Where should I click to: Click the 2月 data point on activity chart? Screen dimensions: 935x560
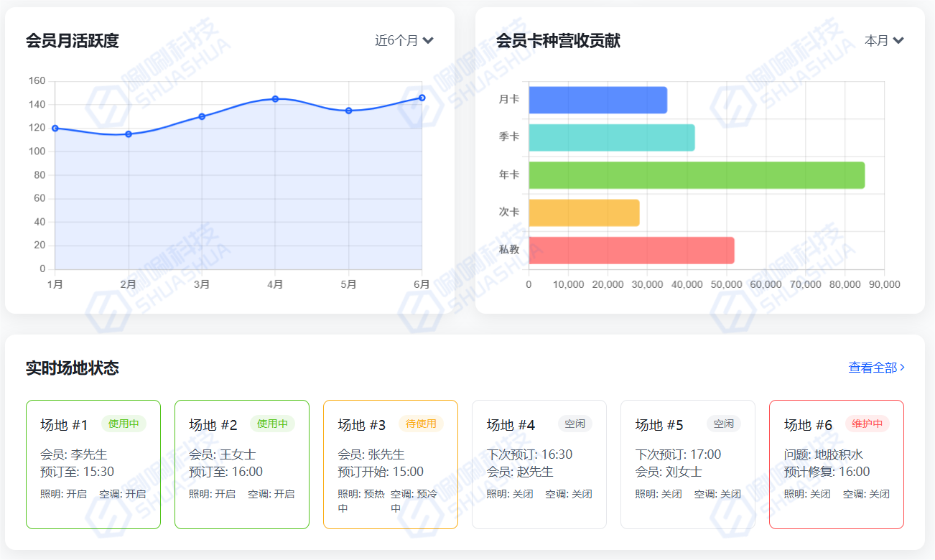pyautogui.click(x=129, y=134)
